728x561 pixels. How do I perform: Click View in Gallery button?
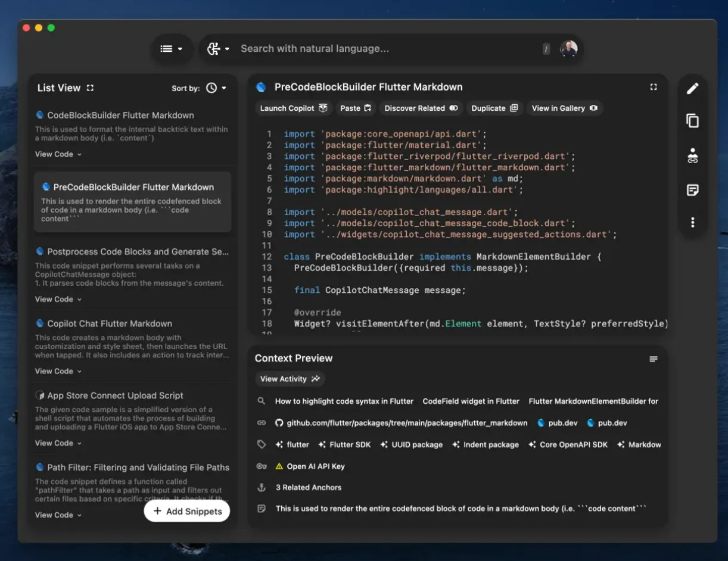[565, 108]
